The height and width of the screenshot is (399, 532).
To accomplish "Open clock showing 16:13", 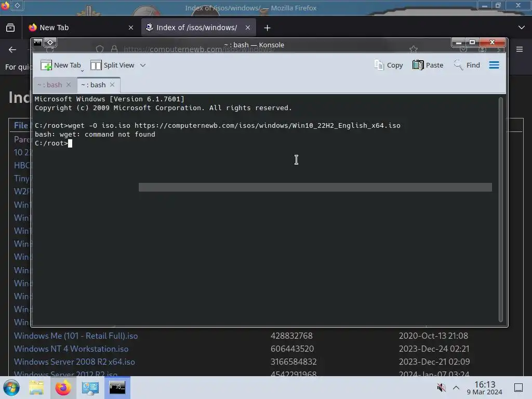I will pyautogui.click(x=485, y=388).
